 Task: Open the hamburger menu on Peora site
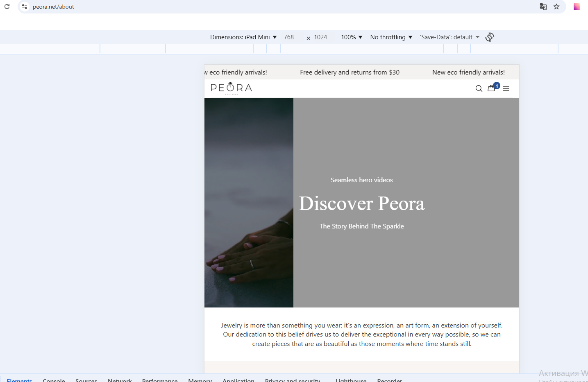(506, 88)
